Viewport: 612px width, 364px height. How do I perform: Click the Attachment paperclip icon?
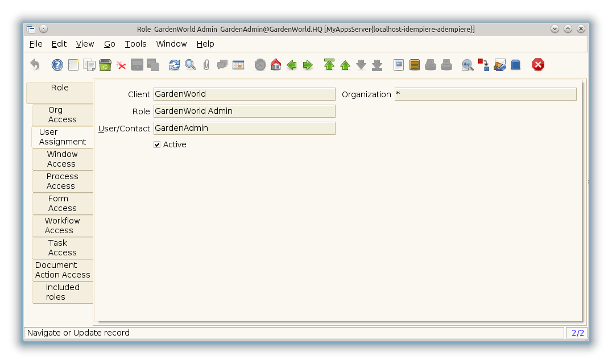(206, 65)
